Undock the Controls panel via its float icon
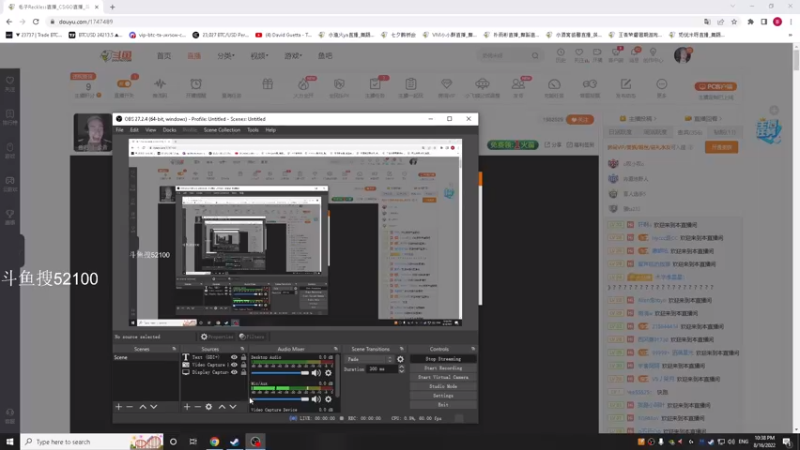800x450 pixels. click(473, 349)
